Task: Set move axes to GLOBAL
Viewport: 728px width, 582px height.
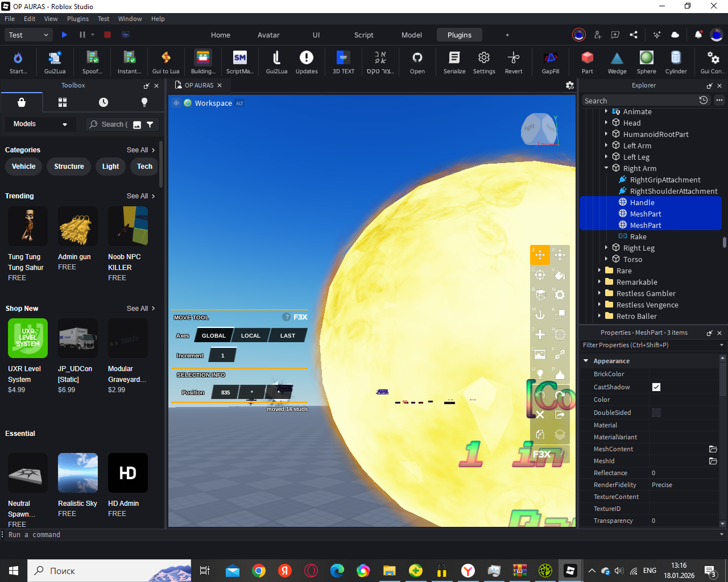Action: coord(214,335)
